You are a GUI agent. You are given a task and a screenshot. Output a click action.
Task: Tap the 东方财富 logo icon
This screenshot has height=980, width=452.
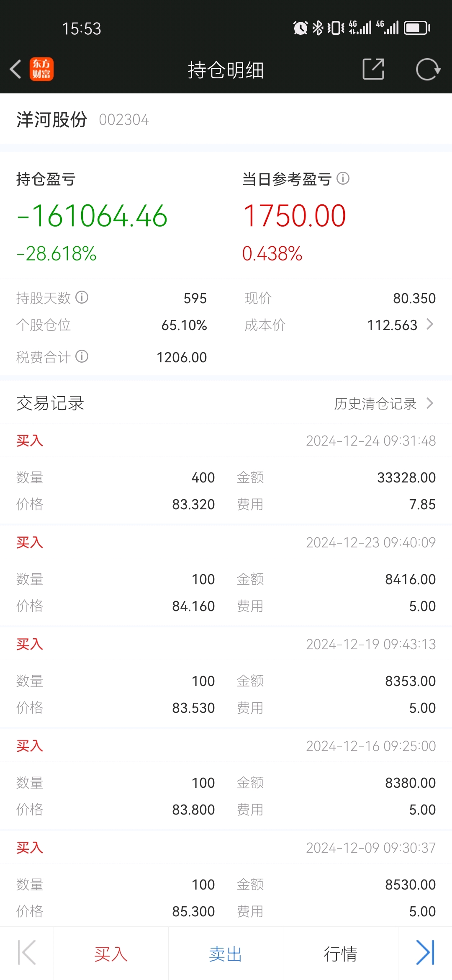41,69
